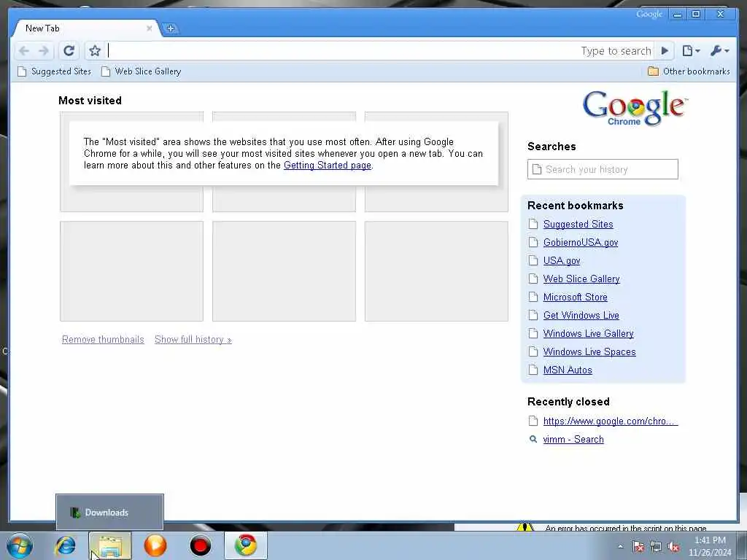This screenshot has height=560, width=747.
Task: Open the wrench customize menu
Action: 719,50
